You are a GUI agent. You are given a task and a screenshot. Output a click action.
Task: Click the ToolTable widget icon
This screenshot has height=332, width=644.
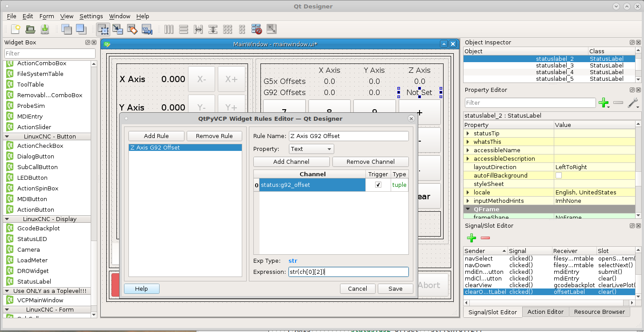pos(10,84)
